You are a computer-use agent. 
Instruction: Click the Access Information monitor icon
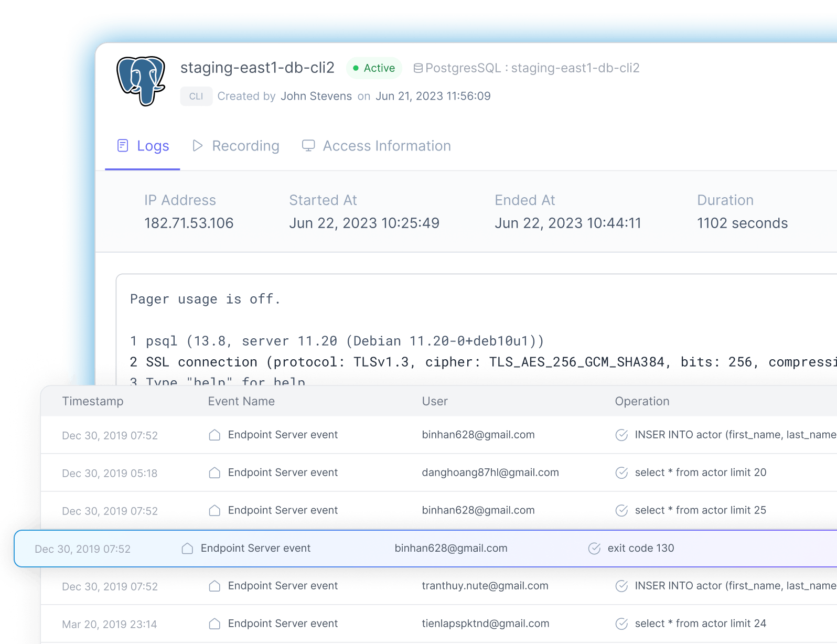[308, 146]
